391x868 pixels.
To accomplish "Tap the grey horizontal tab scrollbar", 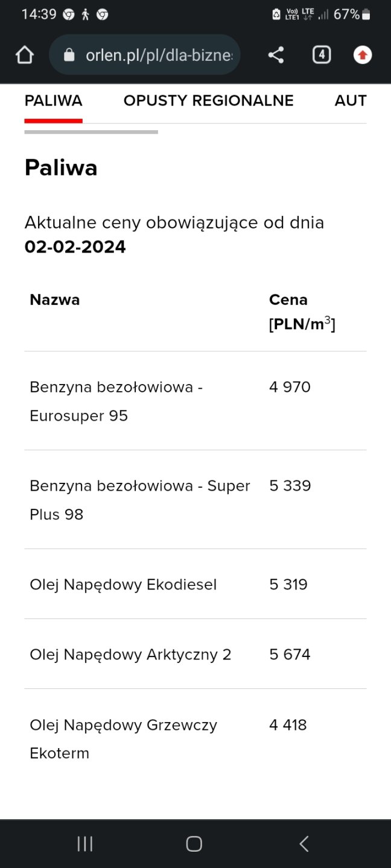I will pyautogui.click(x=91, y=132).
